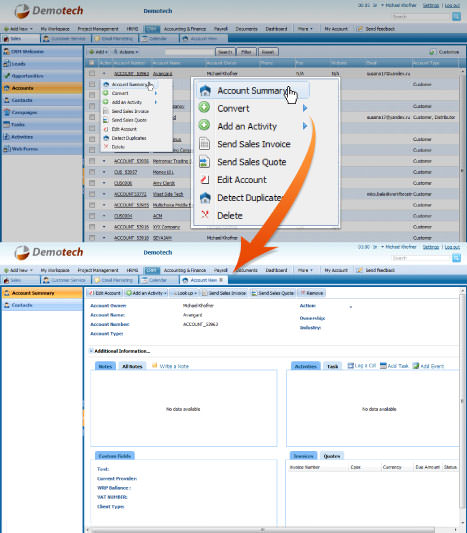Click Send Sales Invoice in the account summary toolbar
The height and width of the screenshot is (533, 467).
click(x=224, y=293)
